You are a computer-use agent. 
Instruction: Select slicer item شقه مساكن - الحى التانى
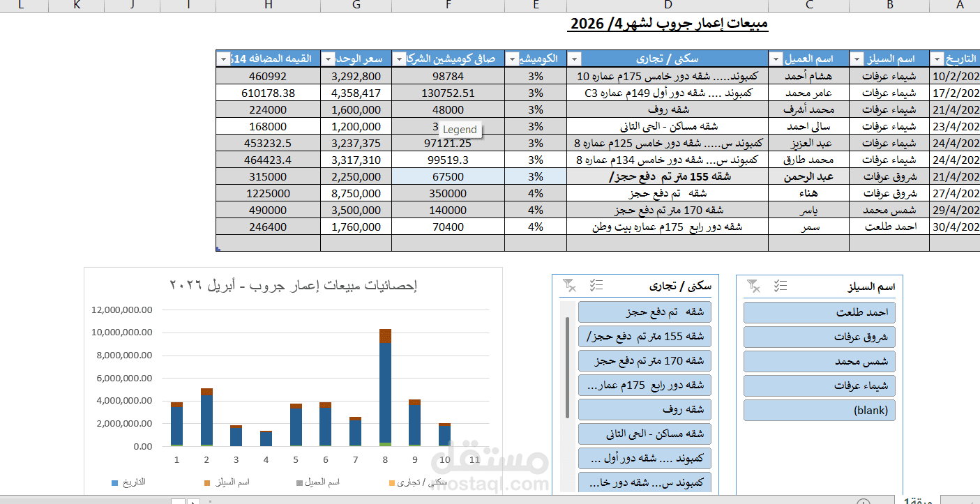pos(644,434)
